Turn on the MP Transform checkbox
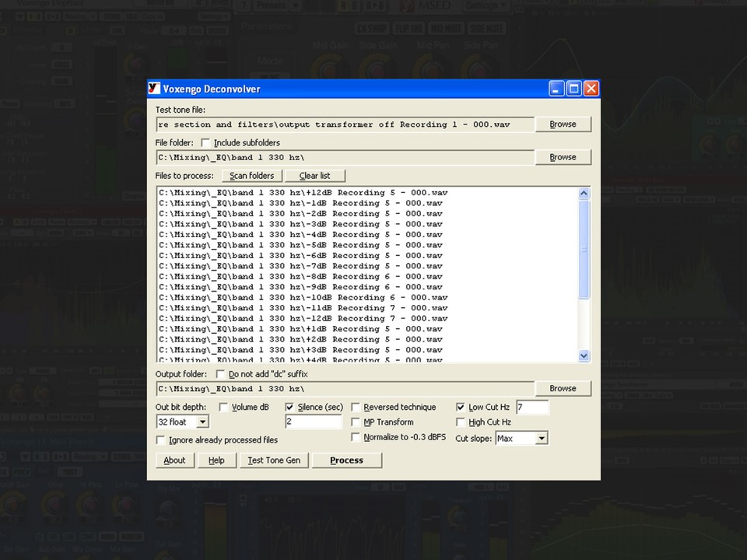Viewport: 747px width, 560px height. (356, 422)
